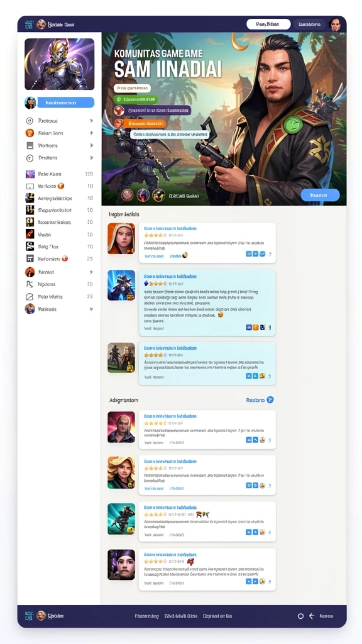Open the profile avatar at header right
The image size is (362, 644).
tap(334, 25)
